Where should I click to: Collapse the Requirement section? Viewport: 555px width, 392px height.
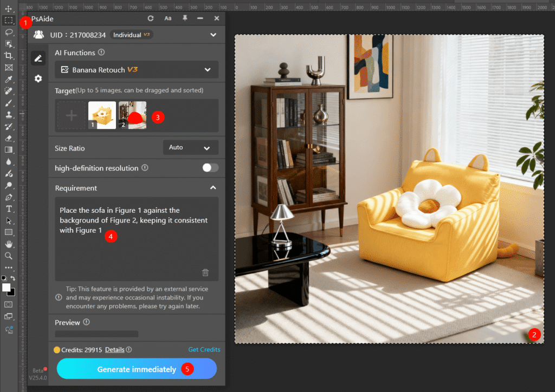[213, 188]
